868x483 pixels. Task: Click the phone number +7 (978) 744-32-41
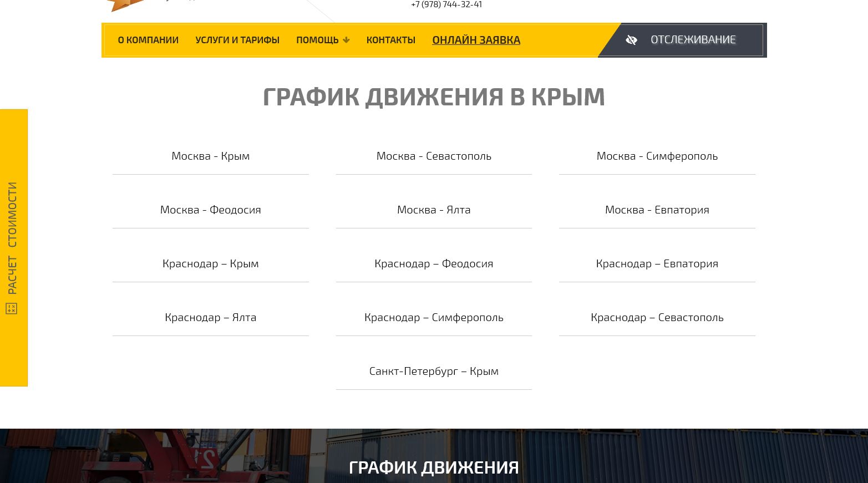446,4
